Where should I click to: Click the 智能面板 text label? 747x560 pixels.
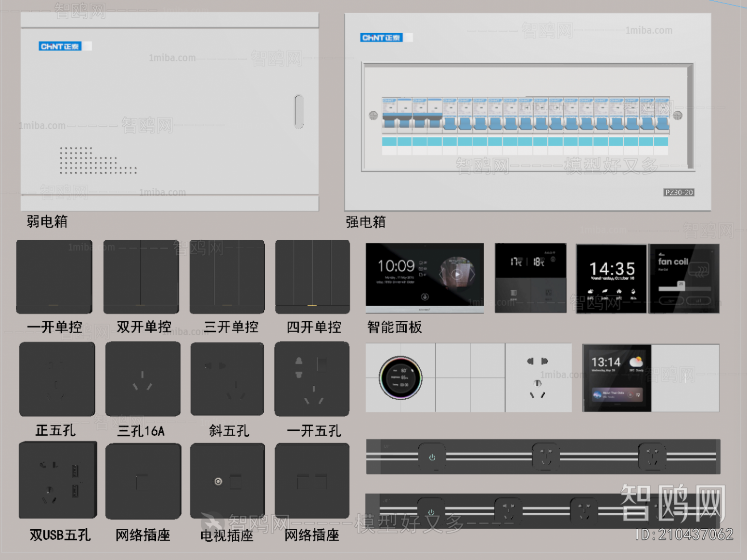click(x=394, y=327)
